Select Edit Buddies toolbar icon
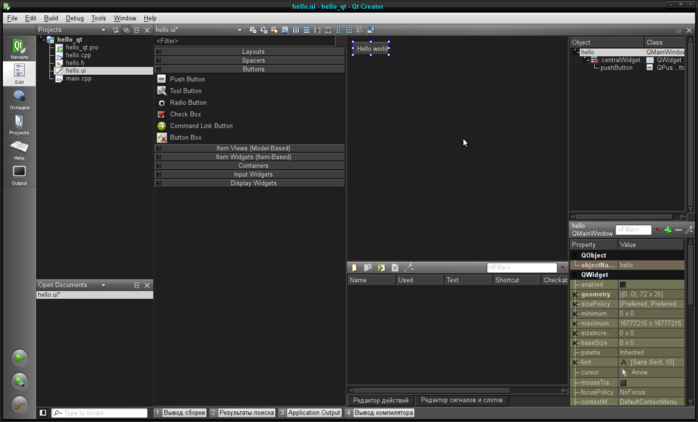The width and height of the screenshot is (698, 422). pyautogui.click(x=274, y=30)
